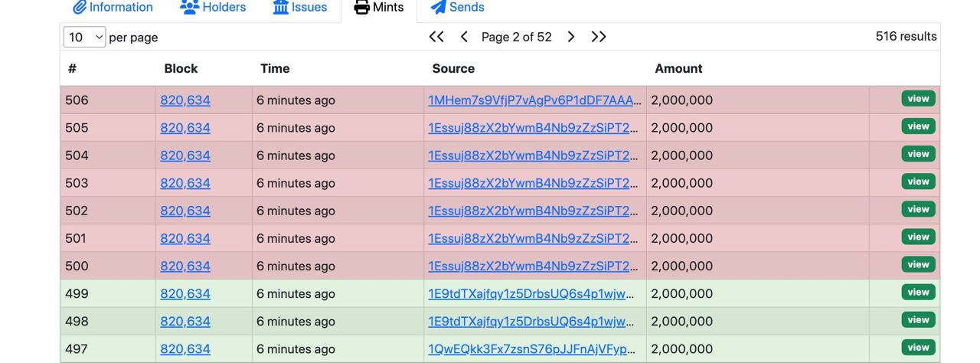This screenshot has height=363, width=980.
Task: Open the Sends tab
Action: point(457,8)
